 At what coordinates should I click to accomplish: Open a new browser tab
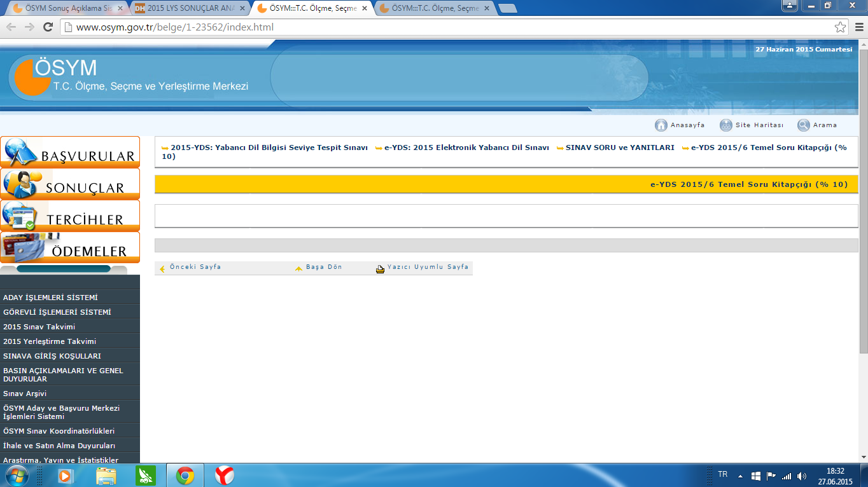[507, 8]
